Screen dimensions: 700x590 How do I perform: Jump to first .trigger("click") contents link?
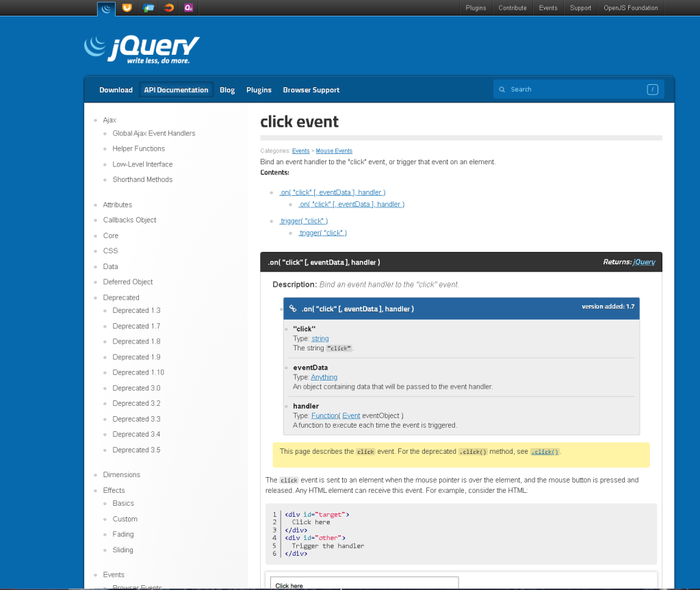(x=304, y=220)
